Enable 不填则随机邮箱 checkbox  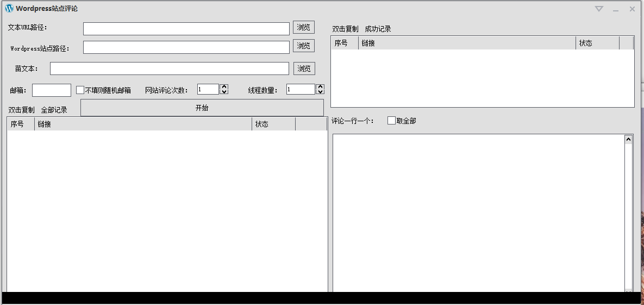80,90
